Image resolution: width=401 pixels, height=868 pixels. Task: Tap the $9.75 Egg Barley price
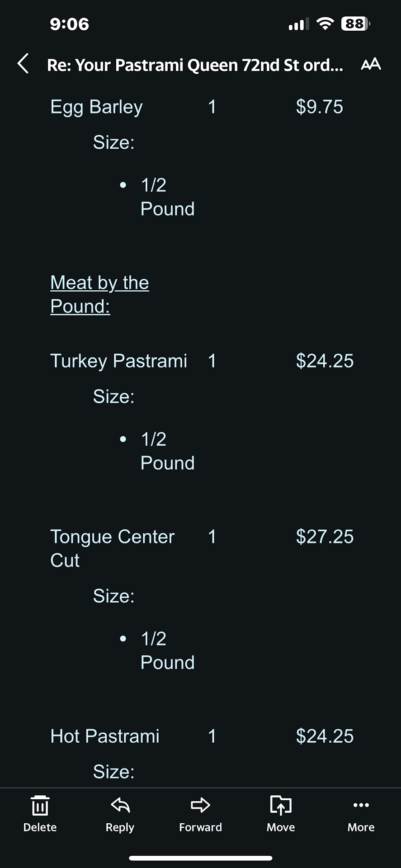click(319, 107)
